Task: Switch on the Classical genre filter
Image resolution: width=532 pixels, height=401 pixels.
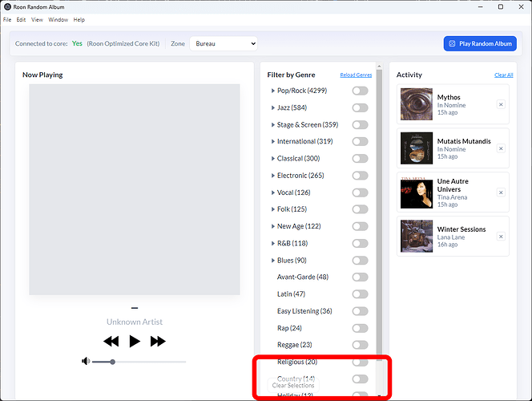Action: click(x=360, y=159)
